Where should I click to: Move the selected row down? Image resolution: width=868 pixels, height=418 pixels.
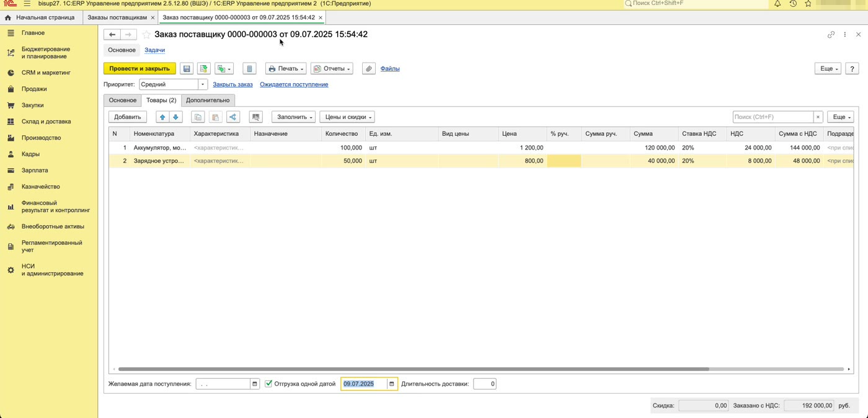175,117
